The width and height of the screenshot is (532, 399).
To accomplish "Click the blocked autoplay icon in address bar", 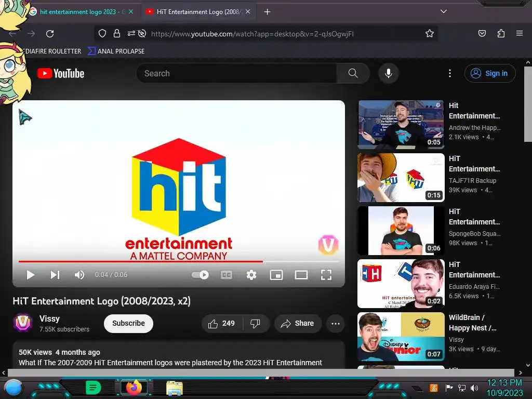I will [x=142, y=34].
